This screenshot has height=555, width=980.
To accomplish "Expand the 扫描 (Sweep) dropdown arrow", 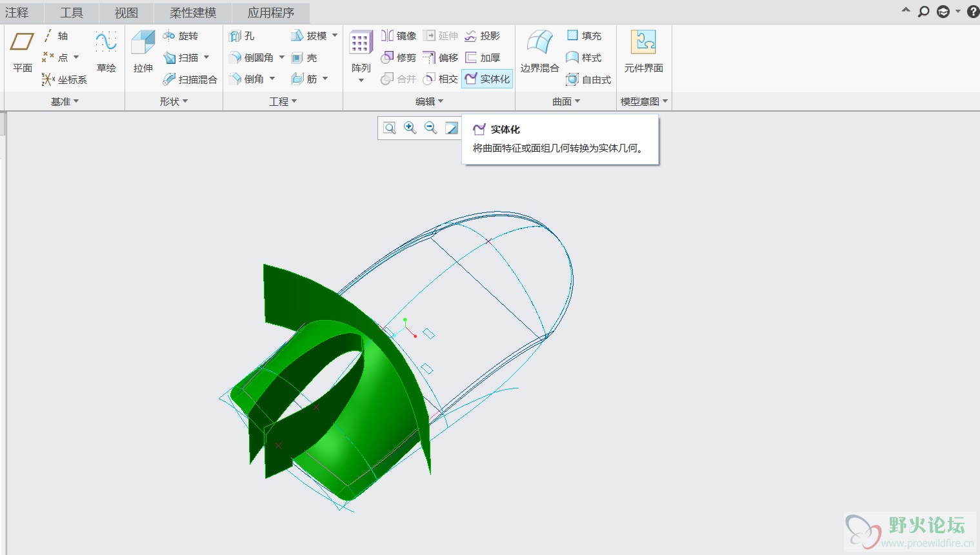I will click(x=206, y=57).
